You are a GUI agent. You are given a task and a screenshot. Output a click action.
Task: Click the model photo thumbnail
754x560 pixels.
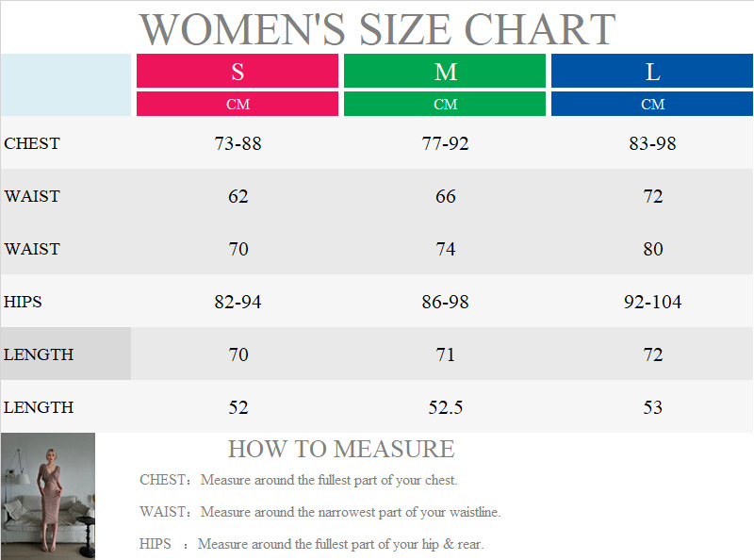[x=47, y=496]
